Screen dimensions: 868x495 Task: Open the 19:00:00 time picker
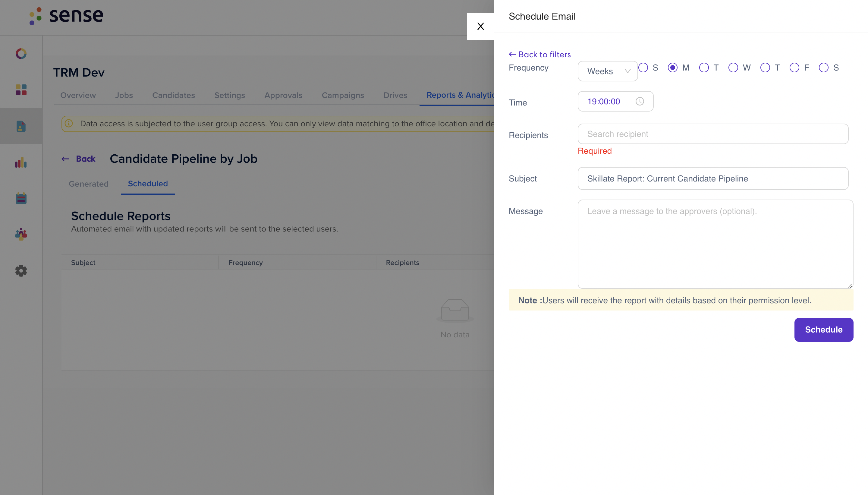click(615, 101)
